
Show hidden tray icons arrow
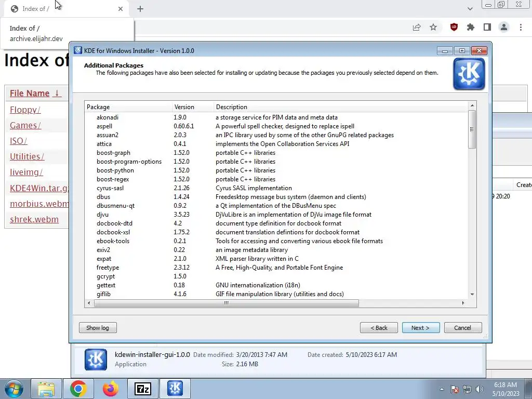click(442, 389)
